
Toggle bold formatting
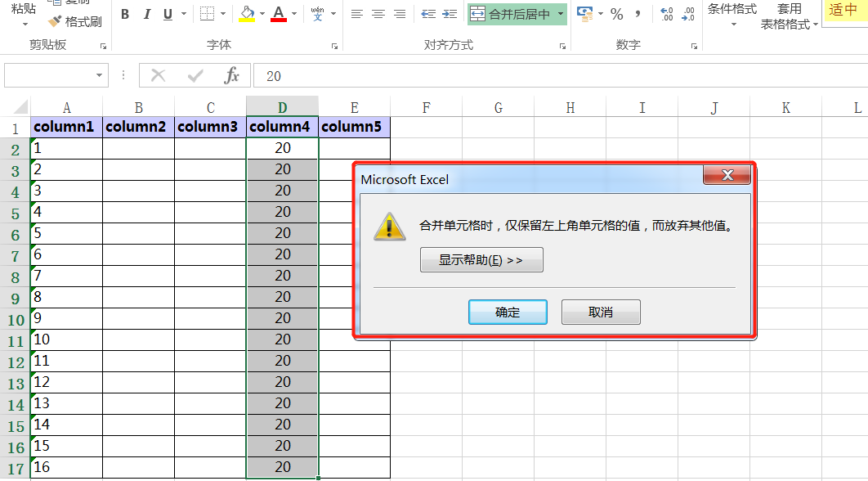click(x=124, y=14)
